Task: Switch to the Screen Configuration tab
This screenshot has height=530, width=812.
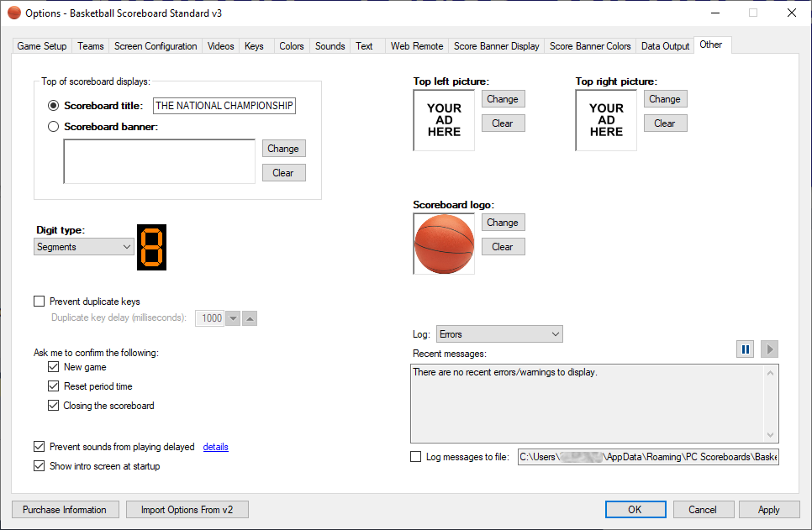Action: [x=156, y=46]
